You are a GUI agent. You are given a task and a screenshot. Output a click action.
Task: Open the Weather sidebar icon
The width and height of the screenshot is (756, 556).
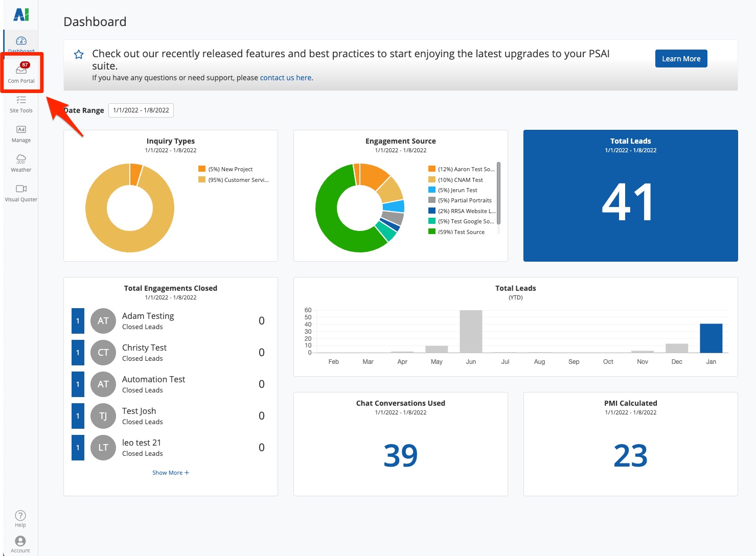click(x=21, y=159)
